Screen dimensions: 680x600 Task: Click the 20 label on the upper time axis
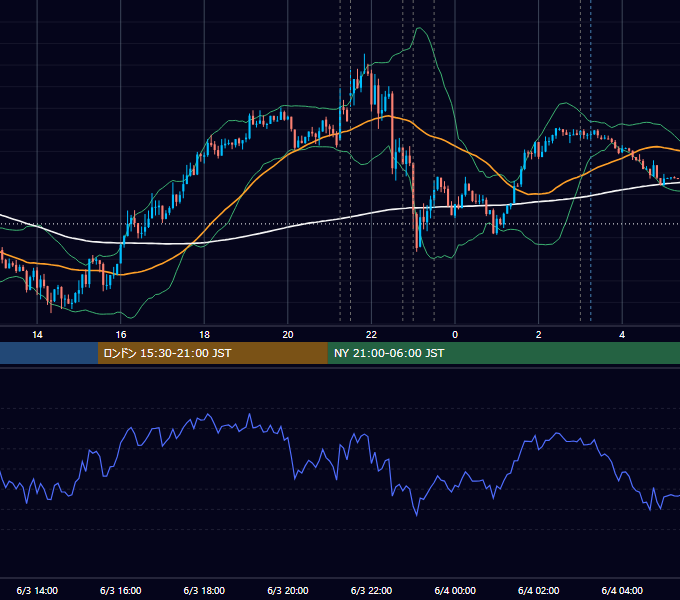pyautogui.click(x=288, y=335)
